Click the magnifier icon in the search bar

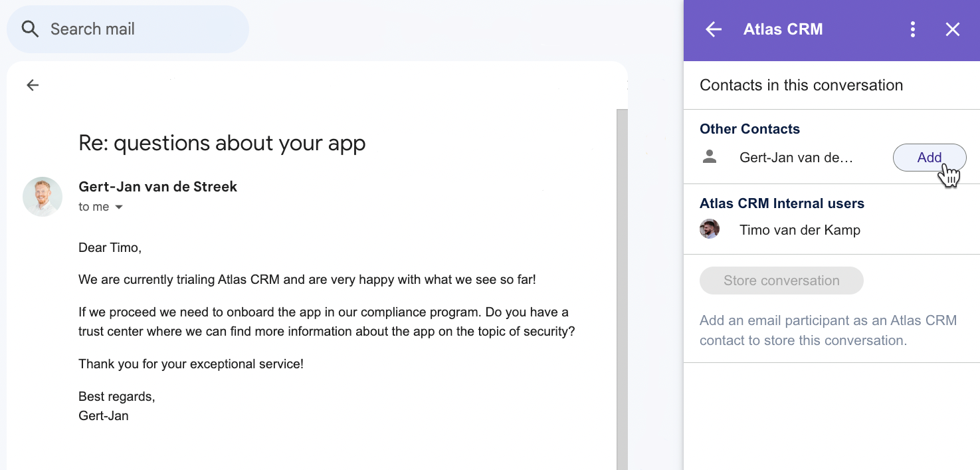pyautogui.click(x=30, y=29)
